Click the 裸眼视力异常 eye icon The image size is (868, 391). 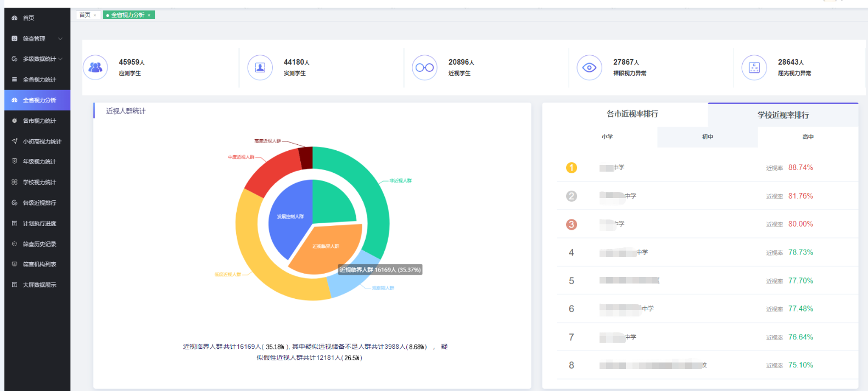pos(589,67)
